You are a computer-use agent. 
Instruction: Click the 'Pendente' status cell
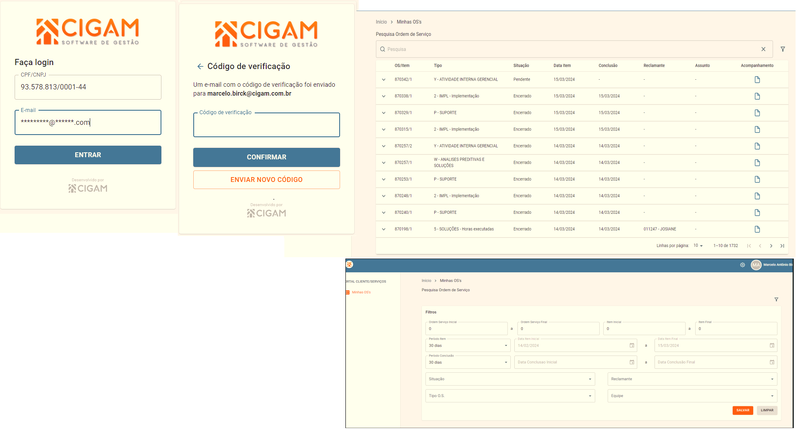click(x=522, y=80)
